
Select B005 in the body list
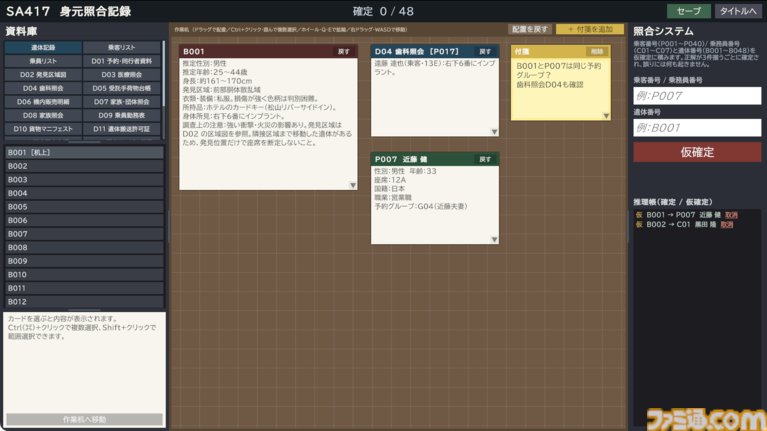pos(84,207)
